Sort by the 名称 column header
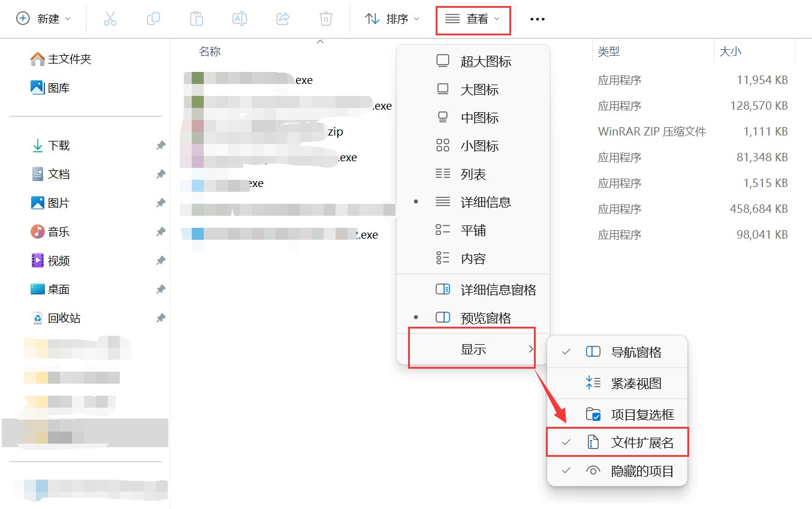The height and width of the screenshot is (509, 812). click(x=210, y=52)
